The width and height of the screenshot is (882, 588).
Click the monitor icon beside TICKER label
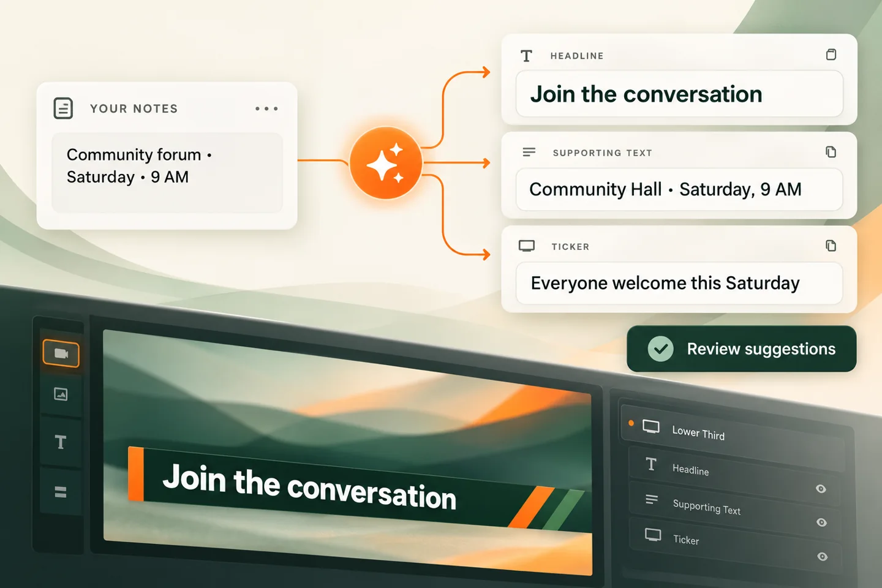pyautogui.click(x=527, y=246)
